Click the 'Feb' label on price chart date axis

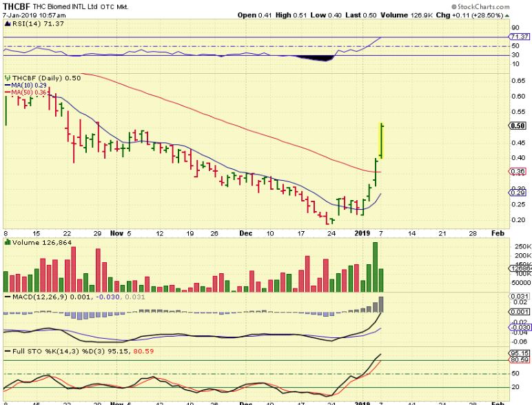pos(498,233)
